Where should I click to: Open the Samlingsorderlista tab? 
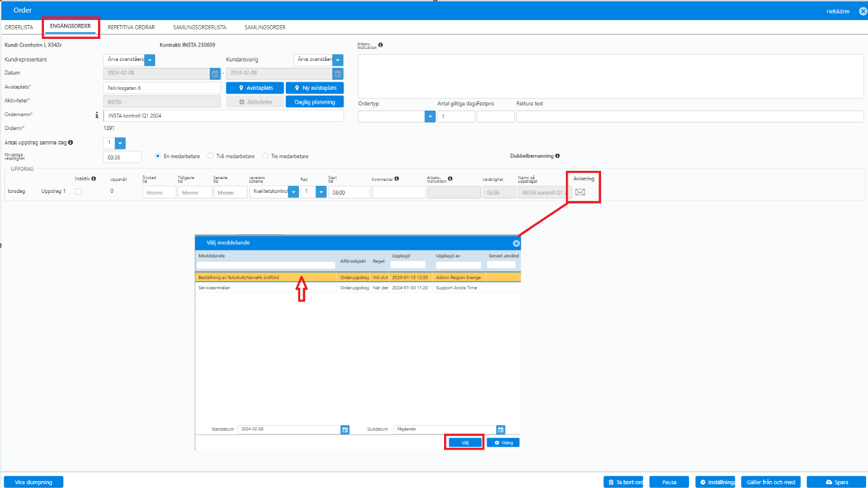(x=200, y=28)
